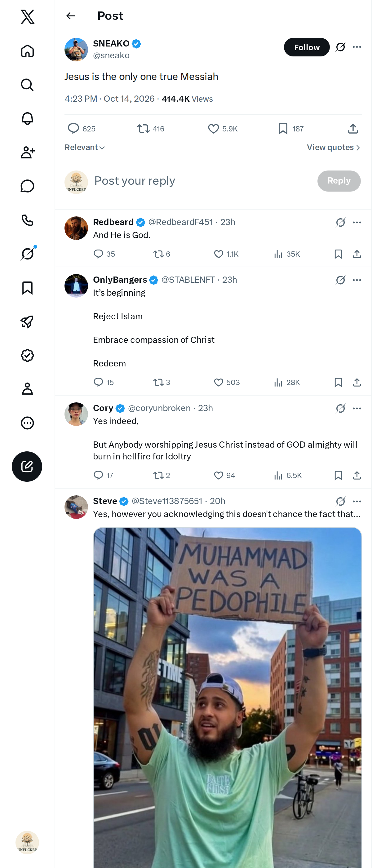Go back using the arrow icon
This screenshot has height=868, width=372.
click(x=70, y=16)
